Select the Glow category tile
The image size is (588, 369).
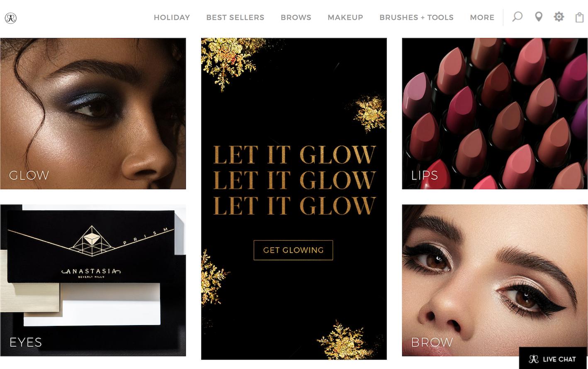pos(93,113)
